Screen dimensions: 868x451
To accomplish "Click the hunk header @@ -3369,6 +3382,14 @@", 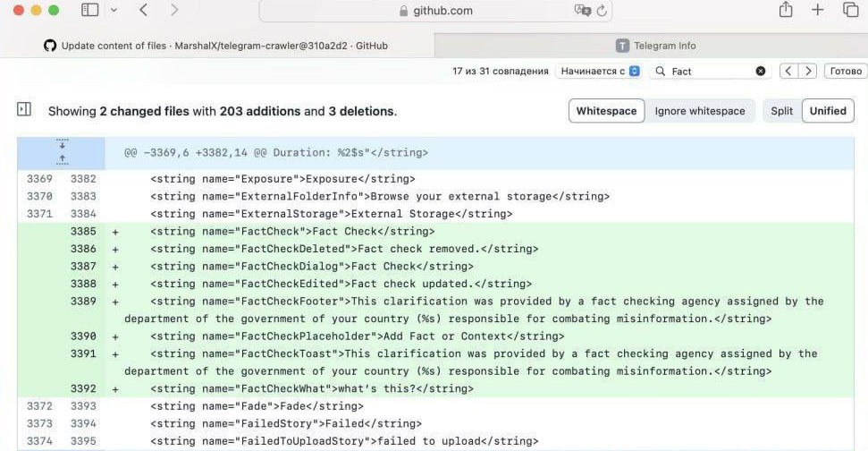I will [x=275, y=153].
